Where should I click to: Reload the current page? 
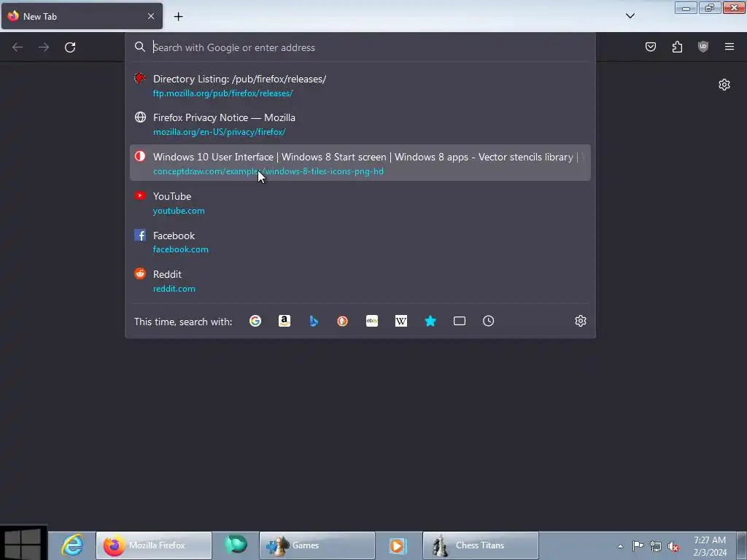(x=70, y=47)
